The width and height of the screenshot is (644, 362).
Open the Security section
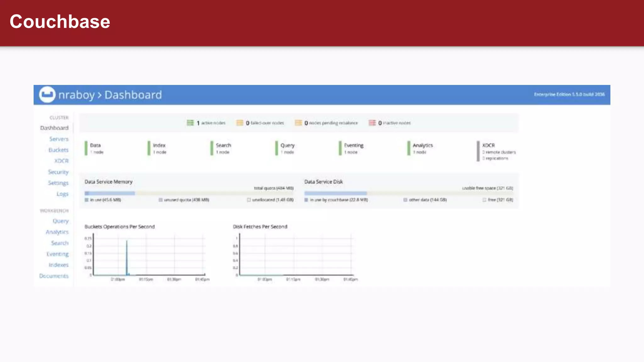[58, 172]
